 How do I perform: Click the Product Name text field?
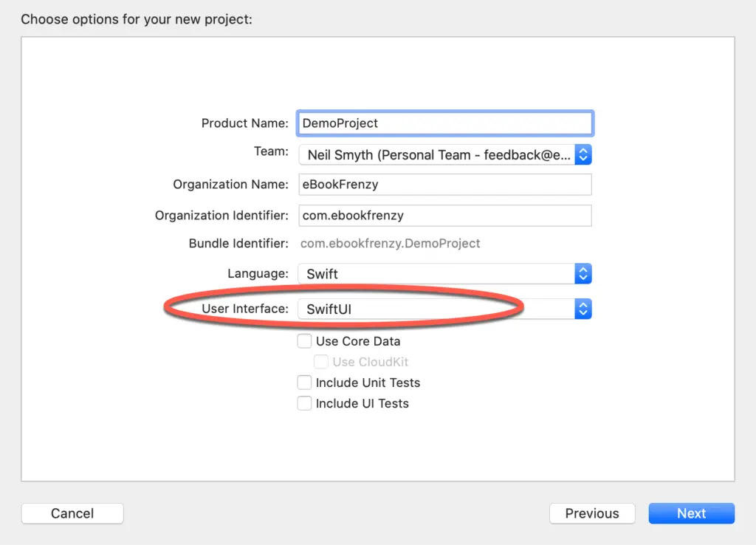(x=444, y=123)
